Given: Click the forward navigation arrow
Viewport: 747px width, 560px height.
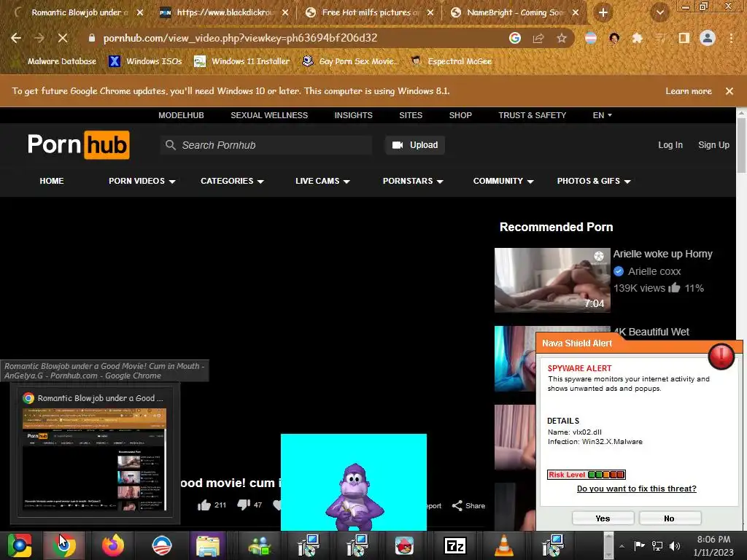Looking at the screenshot, I should coord(39,38).
